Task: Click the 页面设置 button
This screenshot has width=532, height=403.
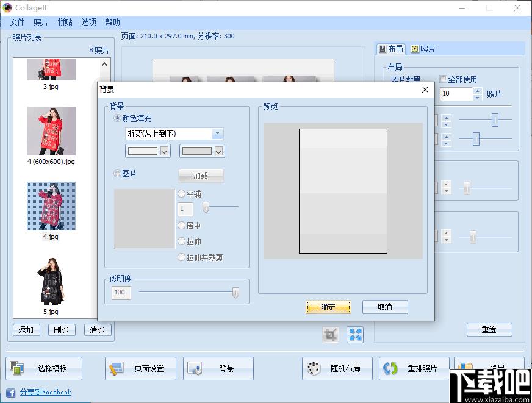Action: tap(140, 368)
